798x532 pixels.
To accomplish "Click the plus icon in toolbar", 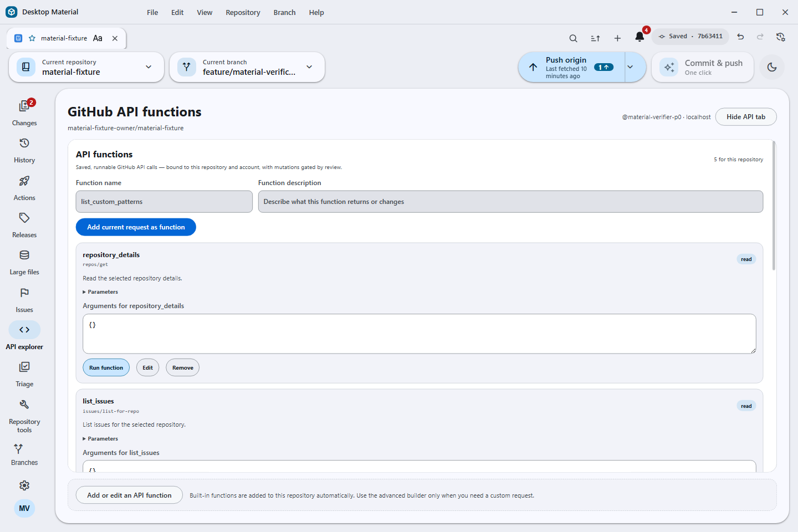I will click(617, 38).
